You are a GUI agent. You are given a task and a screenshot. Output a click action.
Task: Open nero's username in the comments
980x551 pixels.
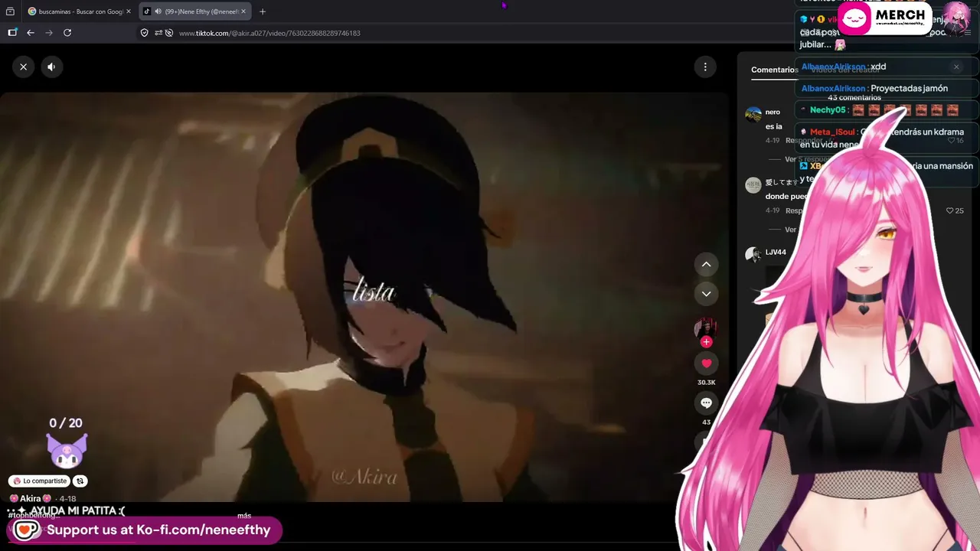[773, 112]
